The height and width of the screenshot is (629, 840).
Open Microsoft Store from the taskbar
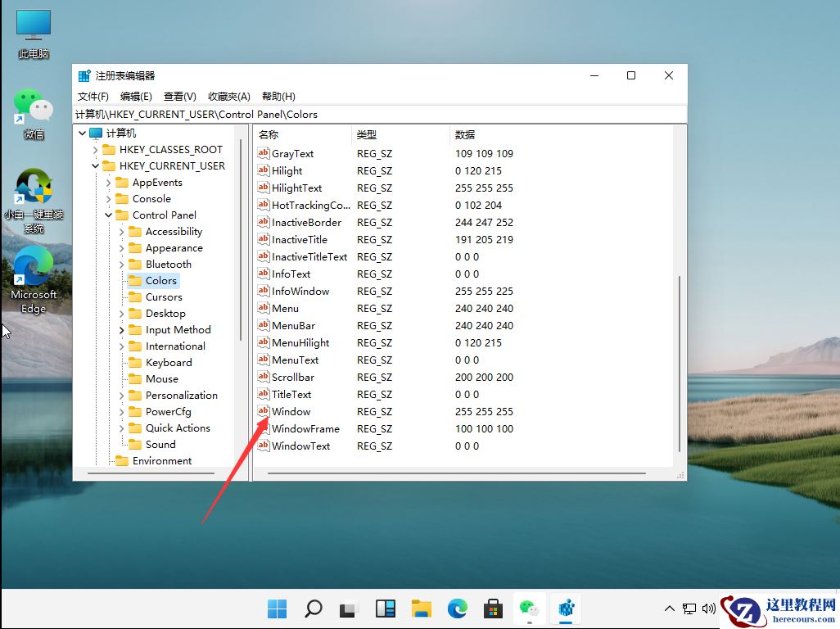point(493,609)
